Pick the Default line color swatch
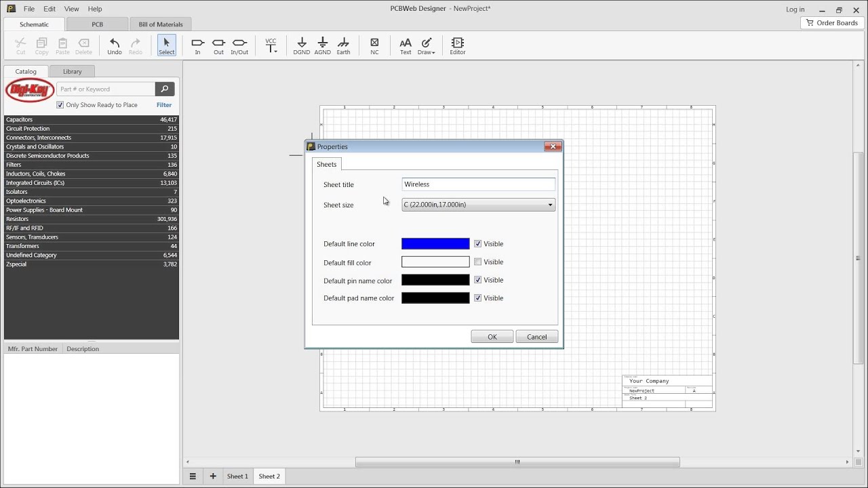Screen dimensions: 868x488 point(435,244)
